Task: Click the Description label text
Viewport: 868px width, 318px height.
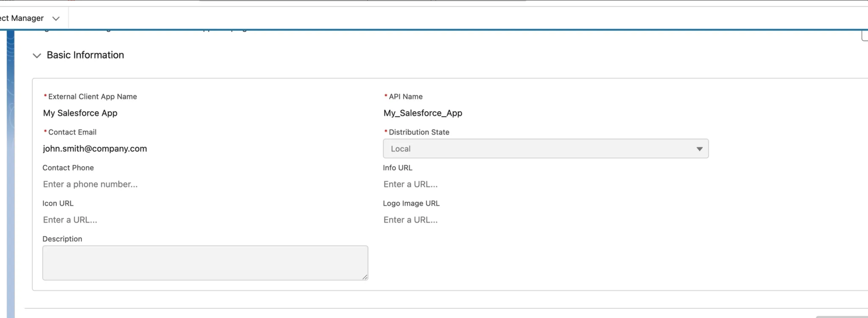Action: point(62,239)
